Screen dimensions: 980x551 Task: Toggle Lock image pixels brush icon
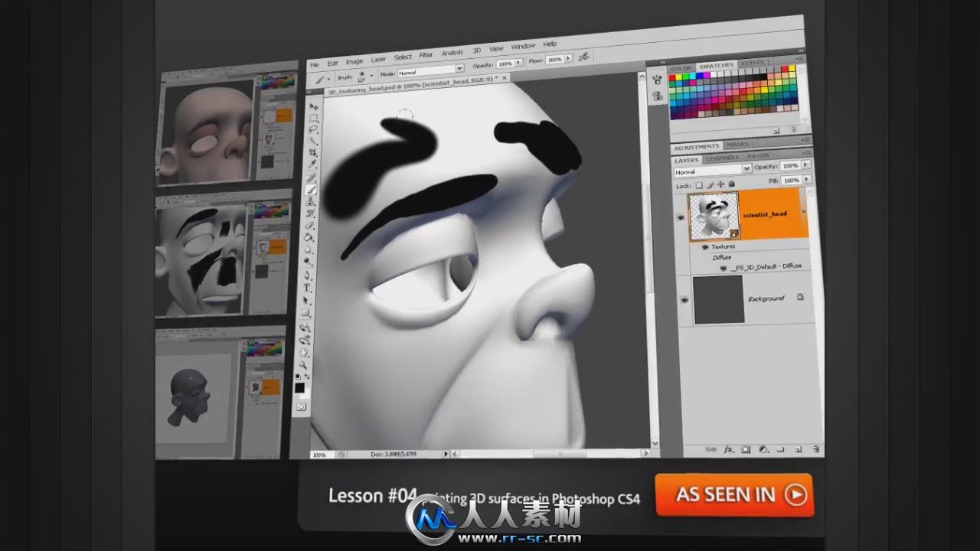coord(710,185)
